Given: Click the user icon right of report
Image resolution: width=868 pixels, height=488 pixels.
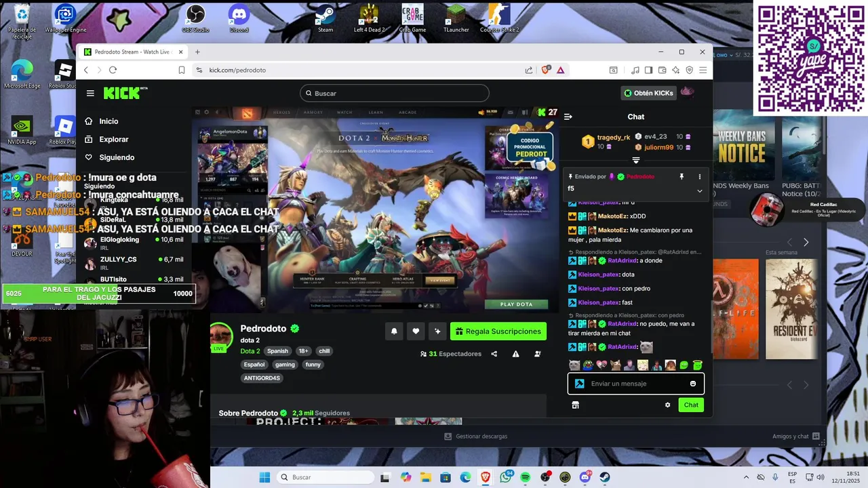Looking at the screenshot, I should [x=538, y=354].
